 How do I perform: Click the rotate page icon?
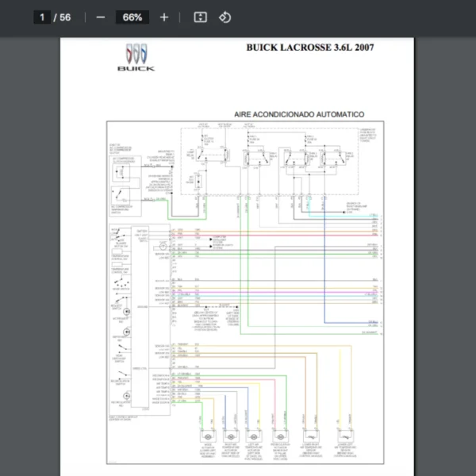coord(225,17)
